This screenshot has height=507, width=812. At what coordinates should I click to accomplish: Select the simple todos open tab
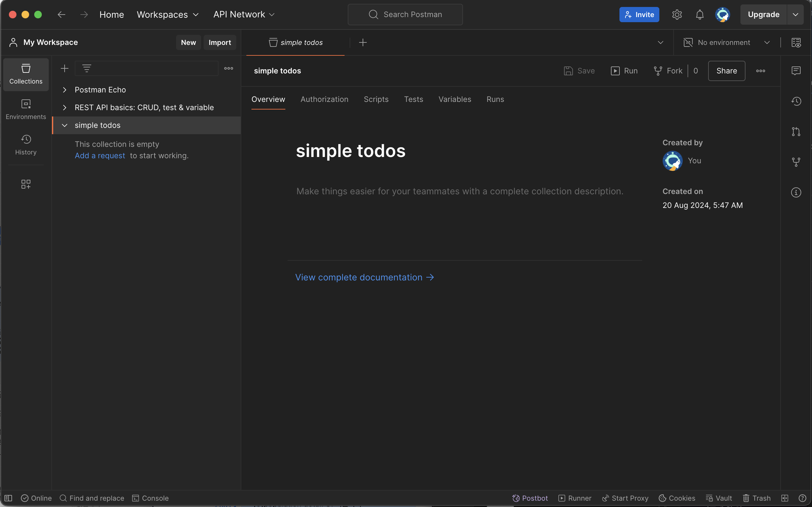click(x=295, y=42)
